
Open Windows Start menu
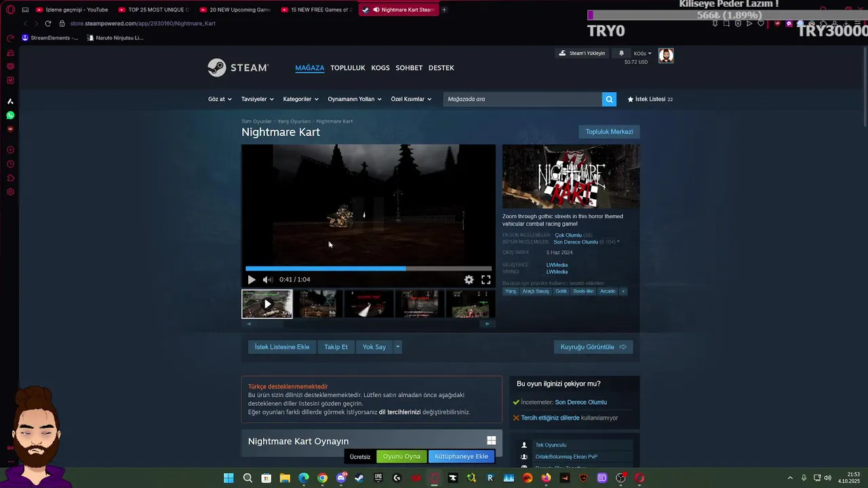[229, 478]
